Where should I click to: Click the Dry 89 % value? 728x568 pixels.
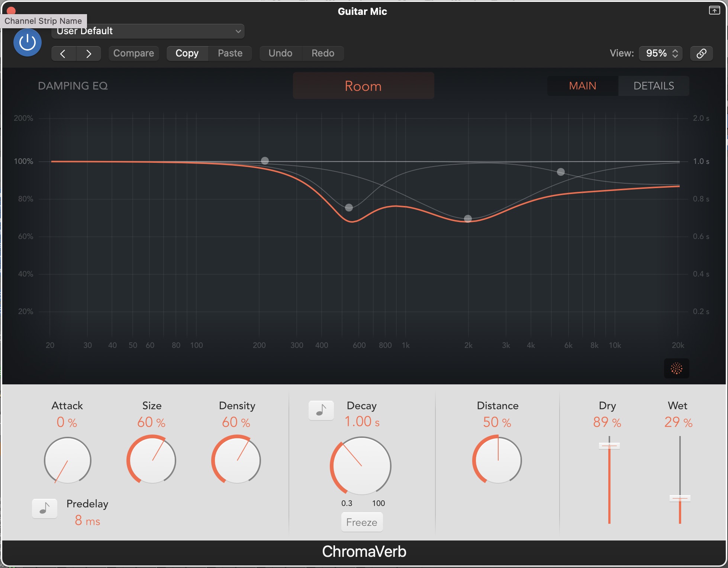[607, 423]
